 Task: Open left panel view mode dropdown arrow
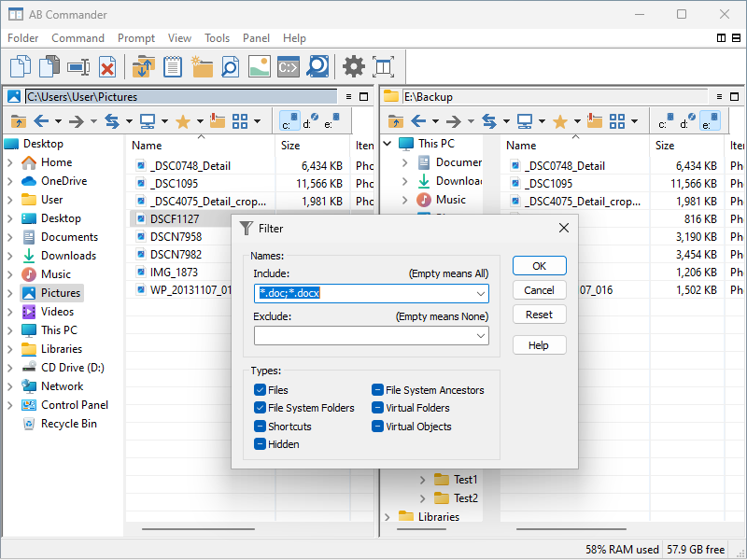pyautogui.click(x=257, y=121)
